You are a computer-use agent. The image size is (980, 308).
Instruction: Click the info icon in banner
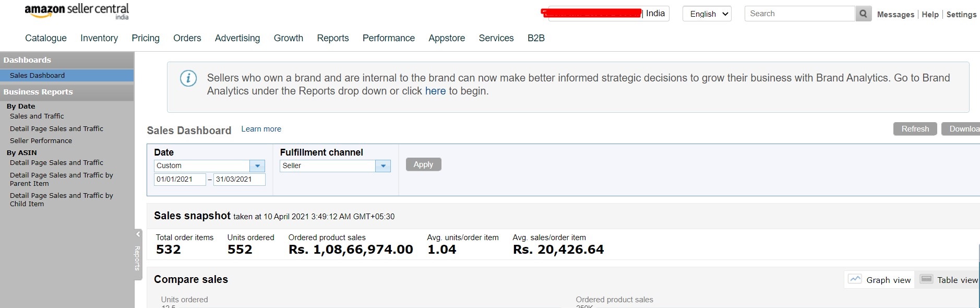click(x=188, y=78)
